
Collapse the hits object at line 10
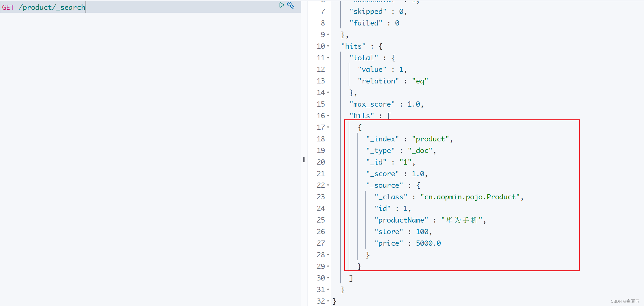(x=328, y=46)
